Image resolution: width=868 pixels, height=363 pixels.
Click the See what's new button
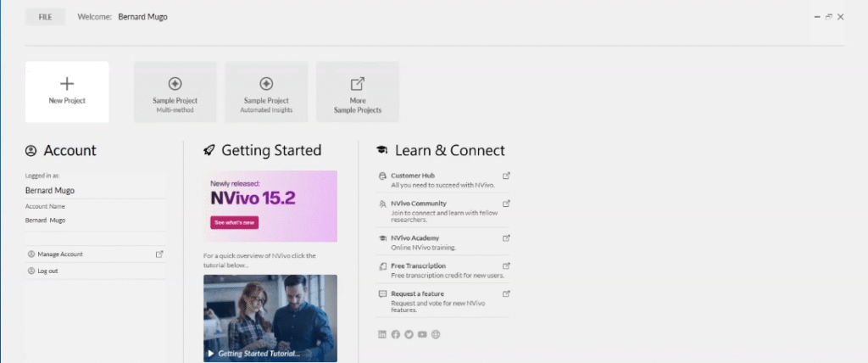click(x=234, y=222)
